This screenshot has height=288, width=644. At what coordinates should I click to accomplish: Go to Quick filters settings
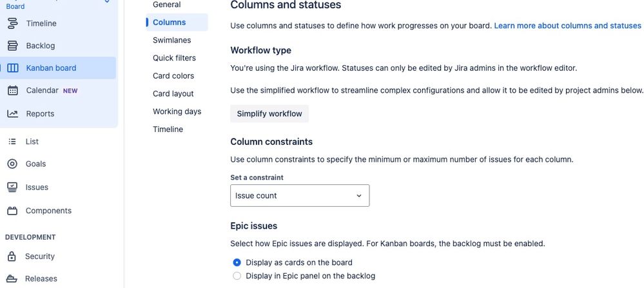click(x=174, y=58)
